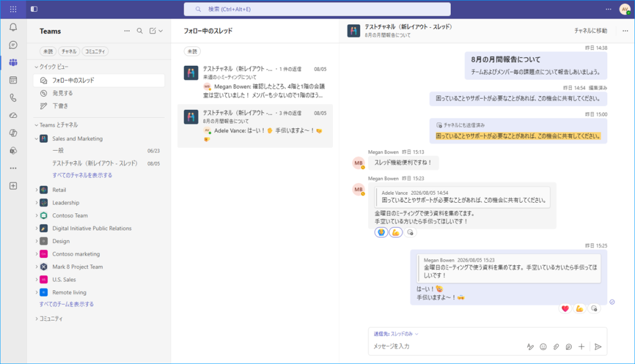Click すべてのチャネルを表示する link
This screenshot has height=364, width=635.
click(x=82, y=175)
